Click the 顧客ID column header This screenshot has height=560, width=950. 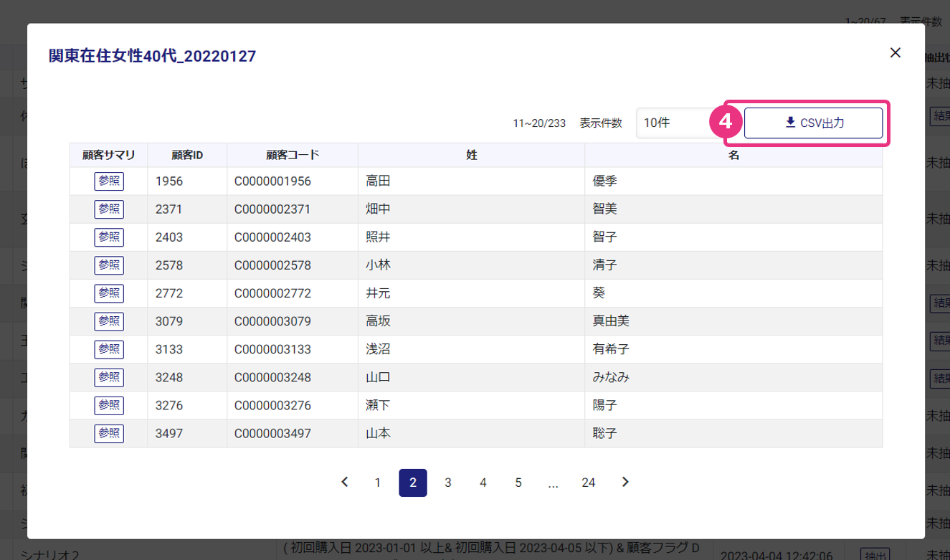(x=187, y=155)
